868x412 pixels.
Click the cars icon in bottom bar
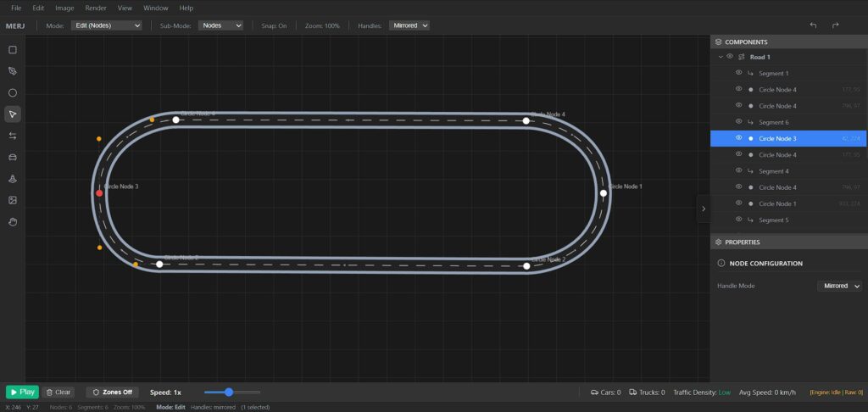[594, 393]
